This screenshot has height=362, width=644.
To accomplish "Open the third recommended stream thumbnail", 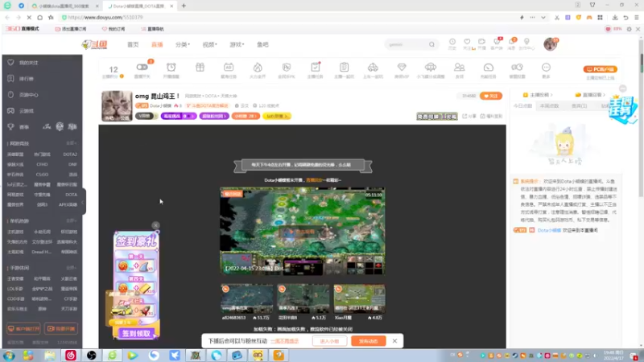I will tap(359, 298).
